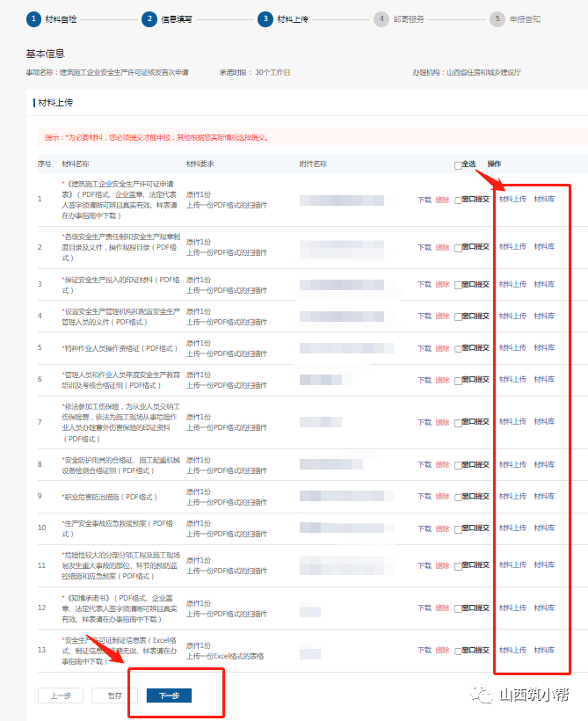Image resolution: width=588 pixels, height=721 pixels.
Task: Check the 全选 select-all checkbox
Action: pyautogui.click(x=458, y=165)
